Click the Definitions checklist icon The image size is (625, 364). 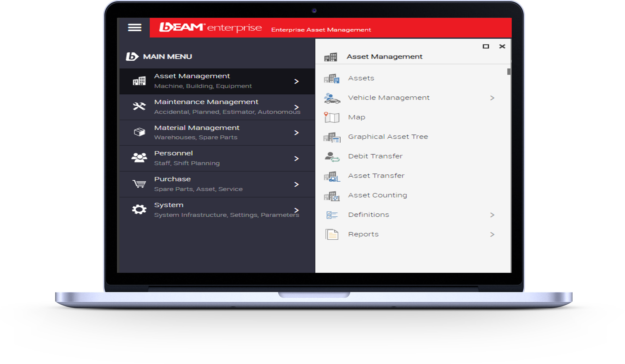(332, 215)
